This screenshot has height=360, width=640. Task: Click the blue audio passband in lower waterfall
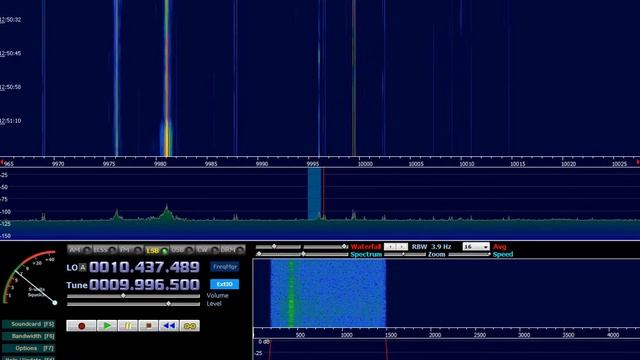(328, 293)
